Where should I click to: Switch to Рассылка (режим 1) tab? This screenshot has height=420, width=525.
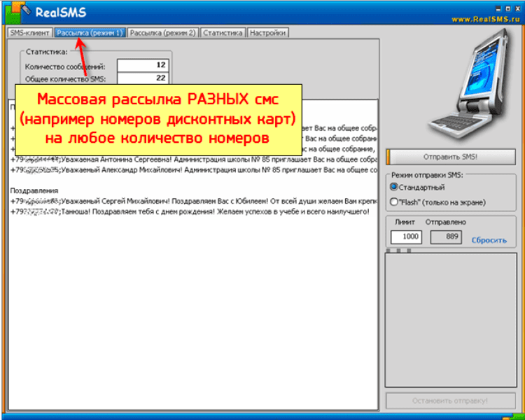(x=90, y=33)
